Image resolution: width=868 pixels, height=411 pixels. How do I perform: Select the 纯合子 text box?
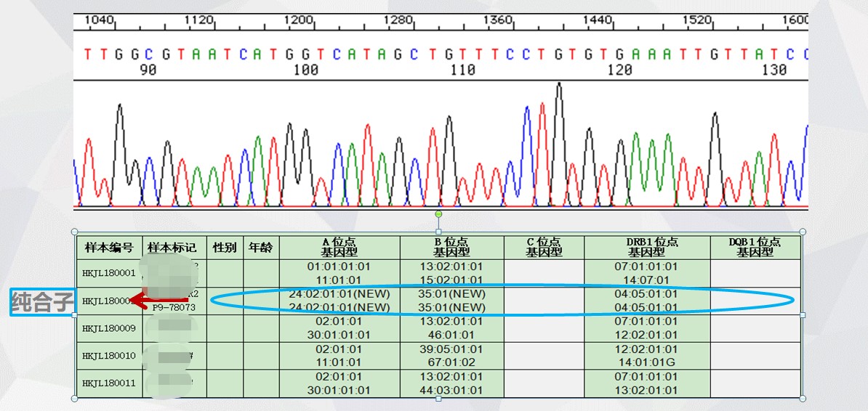41,302
